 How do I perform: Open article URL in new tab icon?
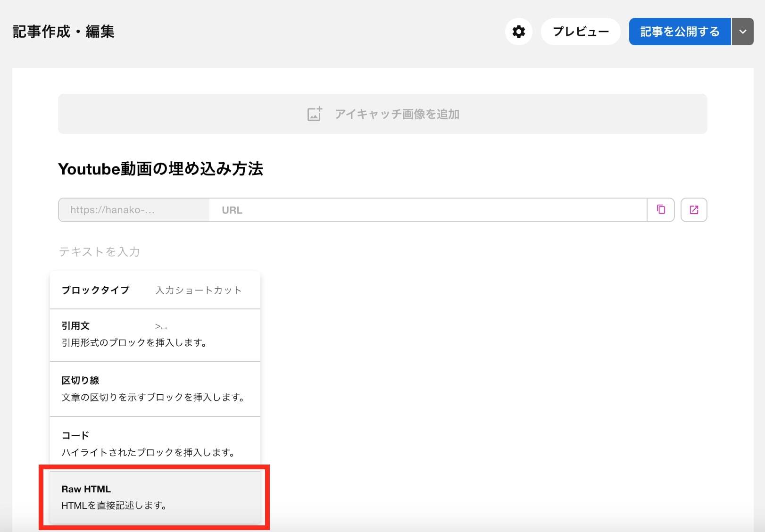pos(694,210)
